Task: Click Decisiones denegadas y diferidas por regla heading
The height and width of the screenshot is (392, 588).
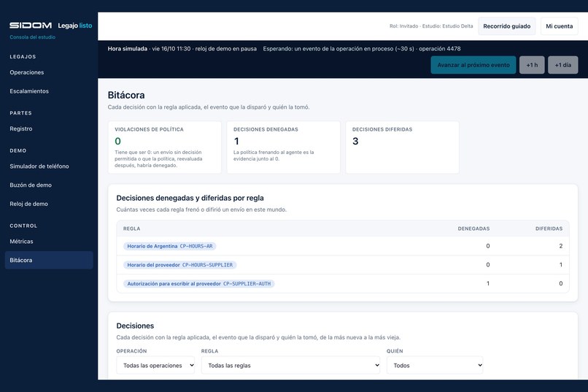Action: tap(190, 198)
